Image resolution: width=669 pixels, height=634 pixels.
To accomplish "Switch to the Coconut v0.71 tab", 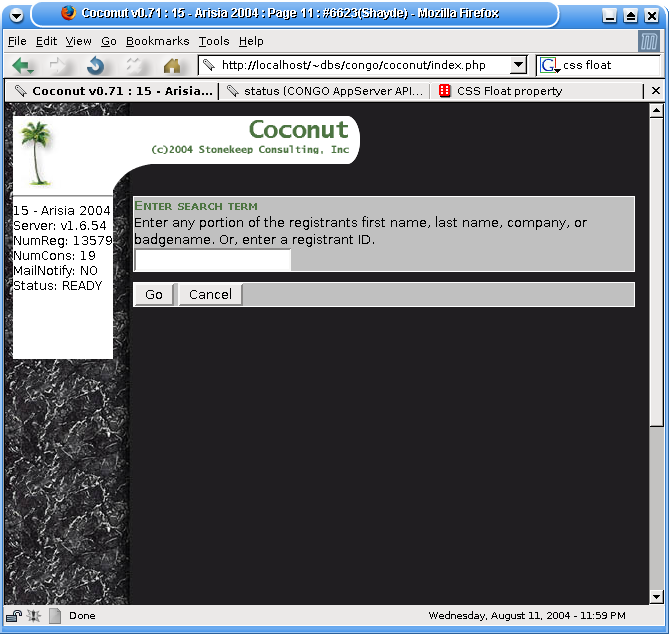I will 112,91.
